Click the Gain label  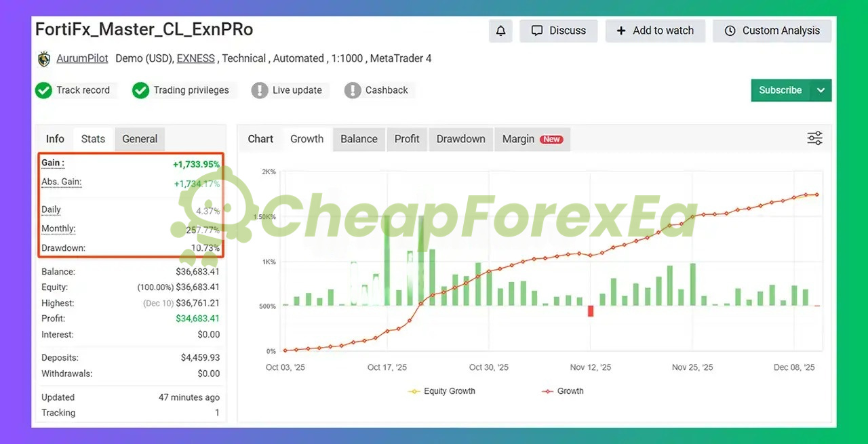point(53,163)
